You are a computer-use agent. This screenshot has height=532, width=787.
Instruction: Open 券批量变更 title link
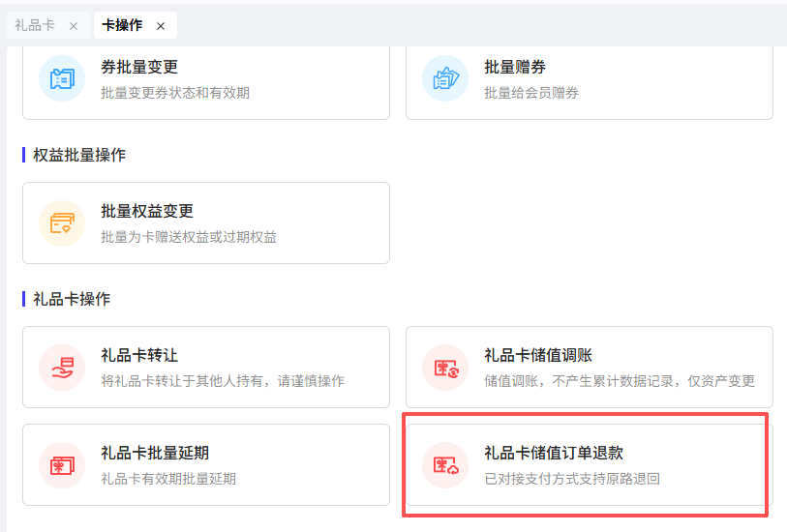tap(139, 68)
